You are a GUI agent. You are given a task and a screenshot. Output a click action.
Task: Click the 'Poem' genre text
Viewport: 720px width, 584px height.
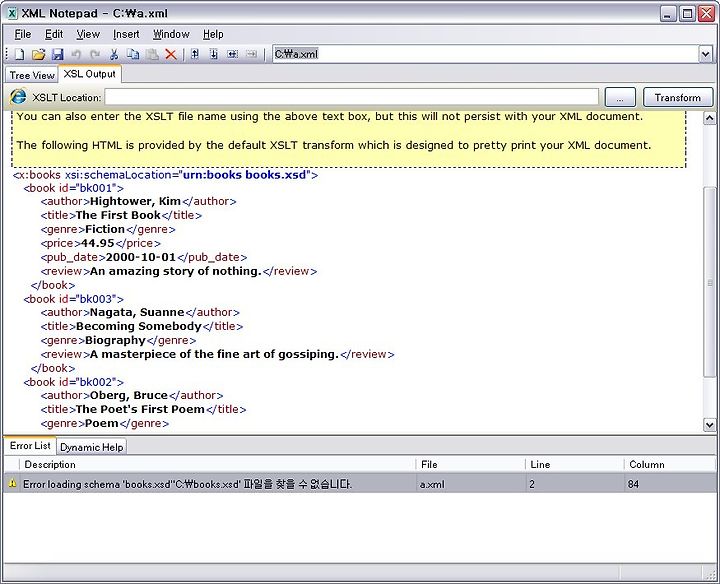(x=102, y=423)
